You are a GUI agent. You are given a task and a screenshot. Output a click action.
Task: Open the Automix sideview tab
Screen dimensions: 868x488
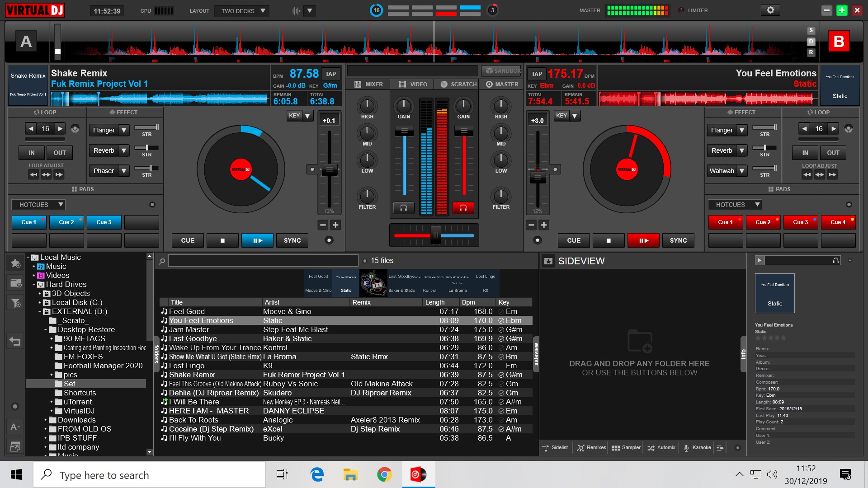tap(661, 448)
